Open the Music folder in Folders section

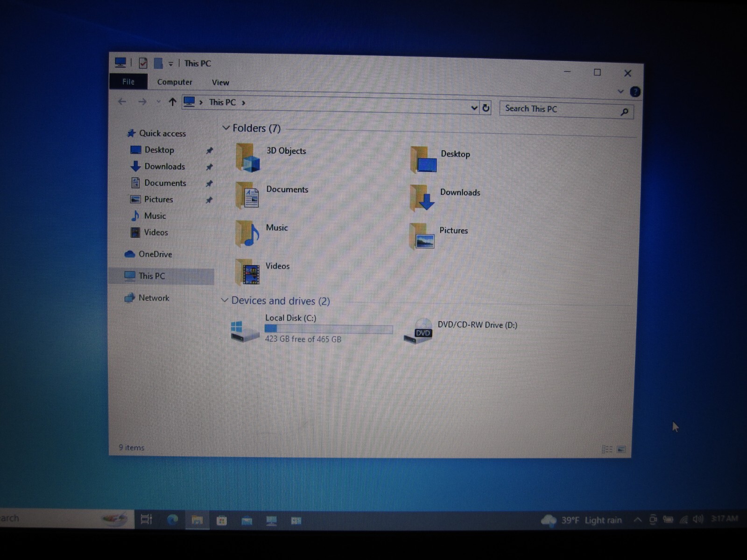261,233
